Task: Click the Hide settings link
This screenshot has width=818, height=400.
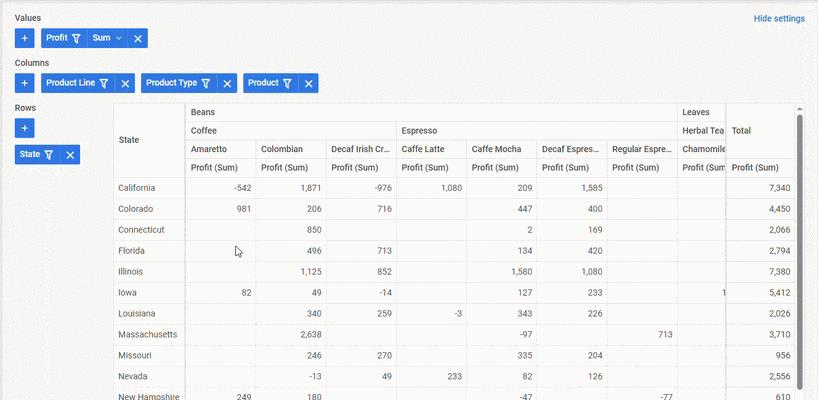Action: [x=779, y=19]
